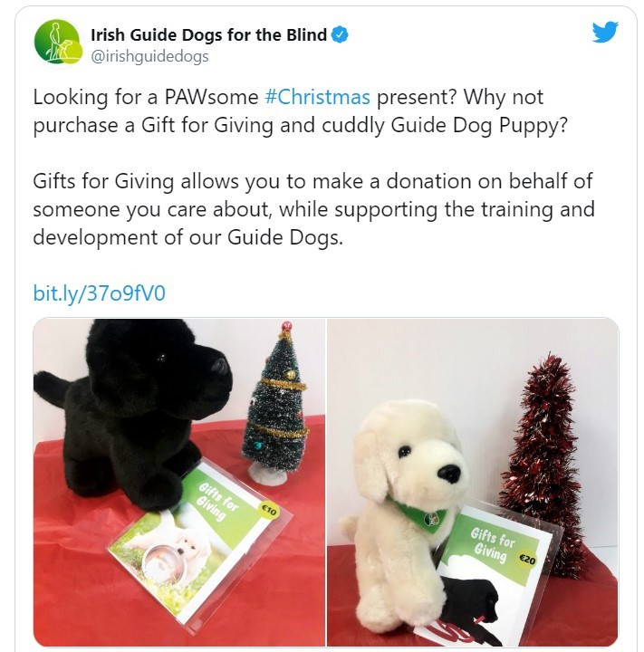Open the black plush puppy photo
644x652 pixels.
click(x=179, y=483)
